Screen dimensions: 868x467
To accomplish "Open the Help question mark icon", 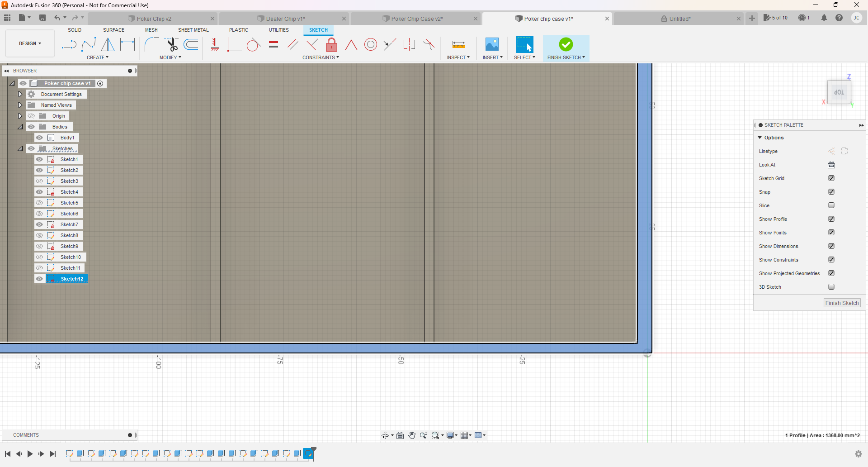I will [x=839, y=18].
